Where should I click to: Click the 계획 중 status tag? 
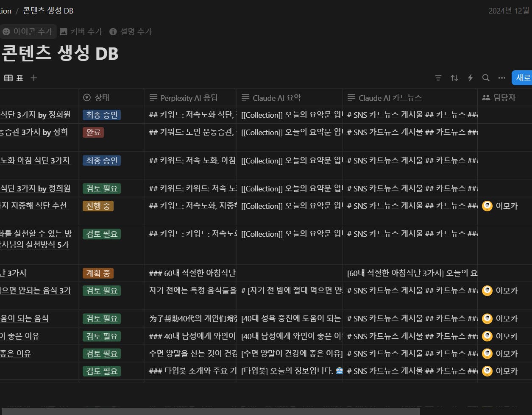[98, 273]
